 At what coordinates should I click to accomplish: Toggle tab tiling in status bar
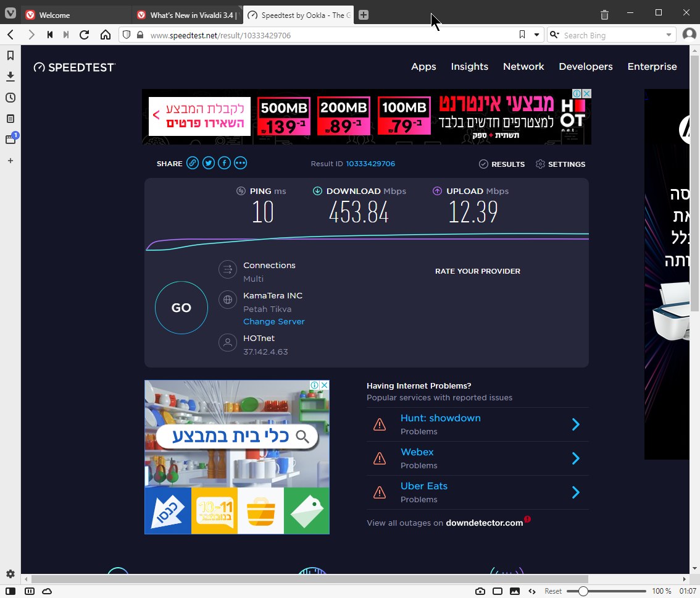30,591
